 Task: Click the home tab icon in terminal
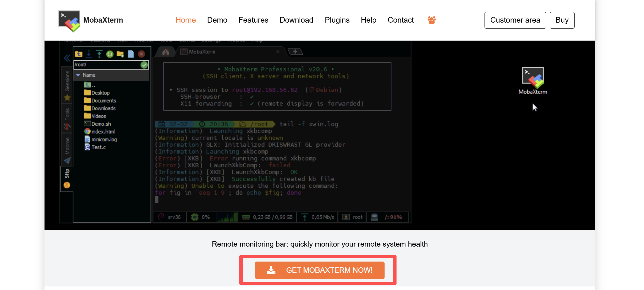pos(166,52)
